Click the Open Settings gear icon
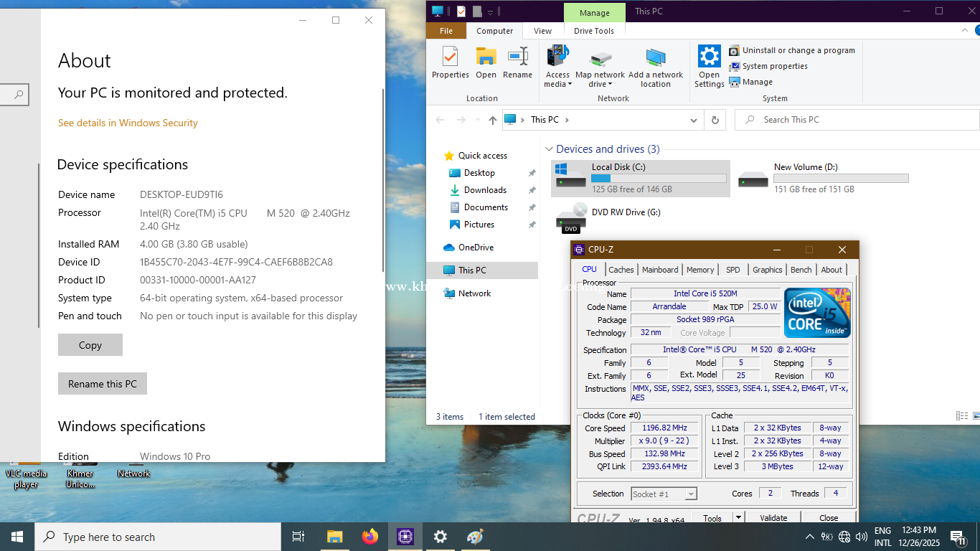 [x=709, y=57]
